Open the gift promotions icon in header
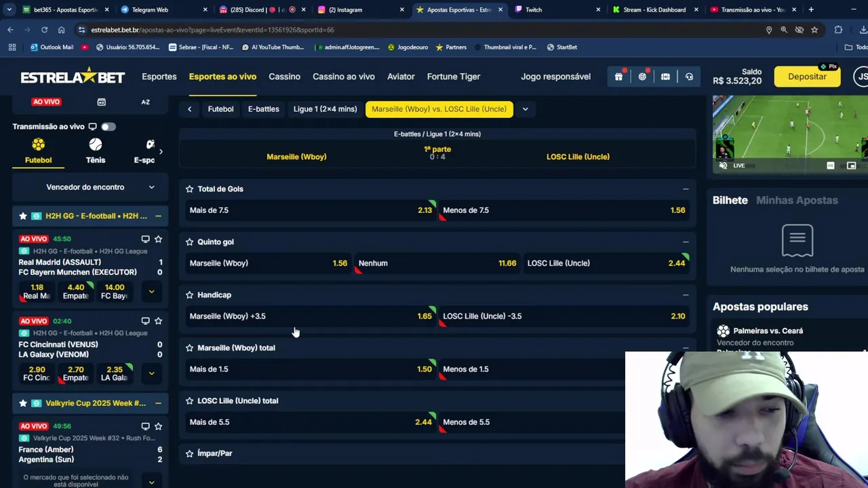This screenshot has width=868, height=488. click(618, 77)
